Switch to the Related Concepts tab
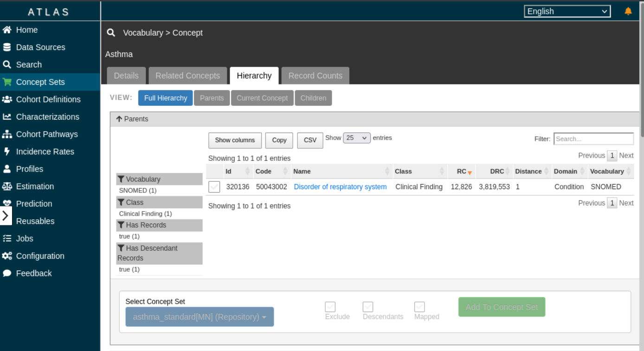The image size is (644, 351). pos(187,76)
